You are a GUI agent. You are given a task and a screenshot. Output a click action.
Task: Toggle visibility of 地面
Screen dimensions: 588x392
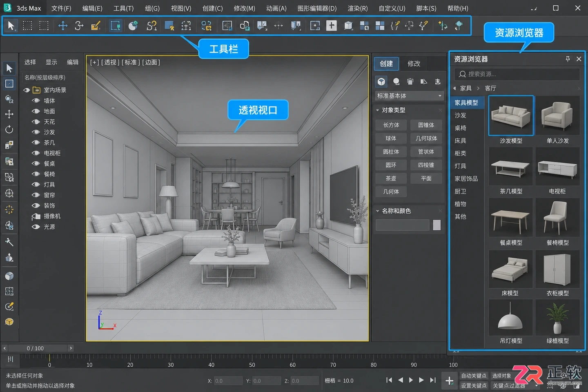(x=36, y=111)
